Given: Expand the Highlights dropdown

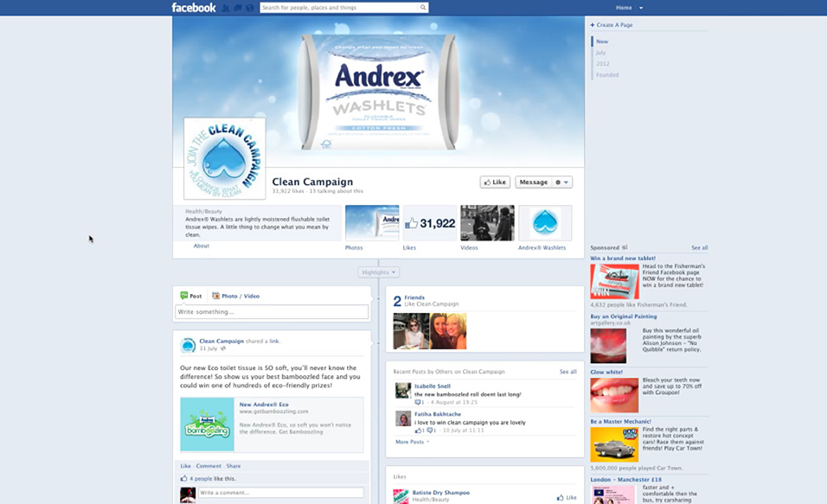Looking at the screenshot, I should tap(379, 272).
